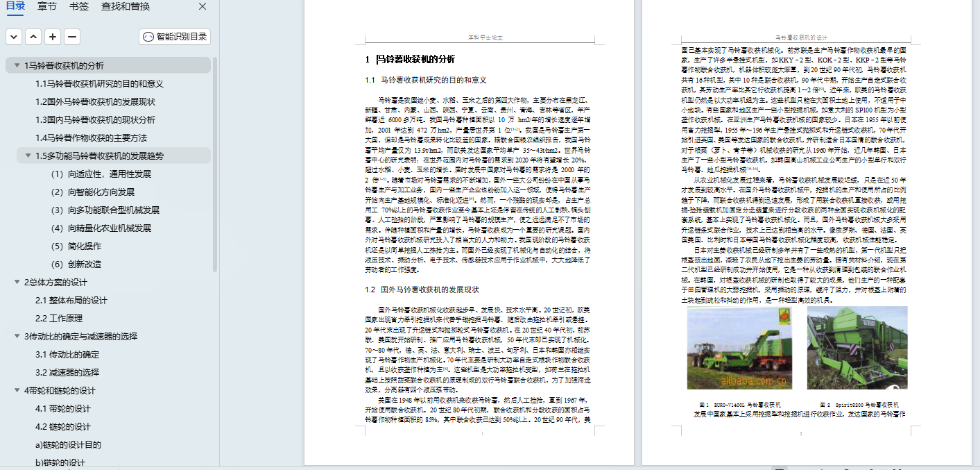
Task: Go to 4.1 带轮的设计
Action: pos(63,409)
